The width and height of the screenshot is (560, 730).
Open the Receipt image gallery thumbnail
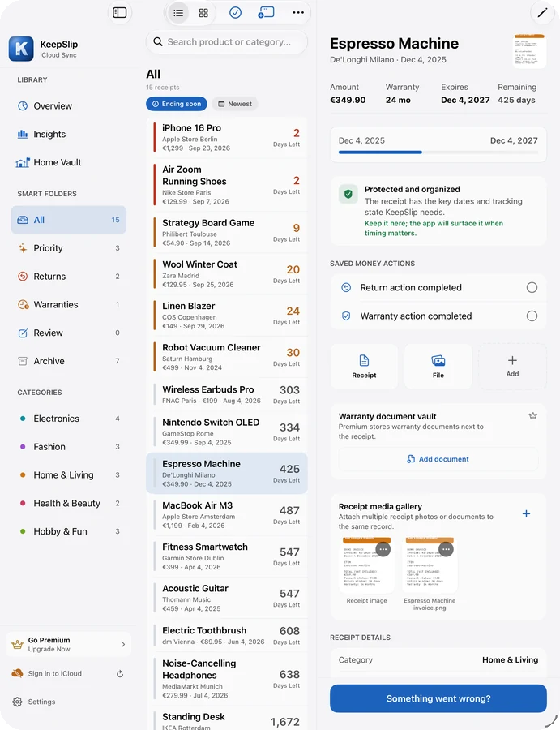[x=366, y=565]
